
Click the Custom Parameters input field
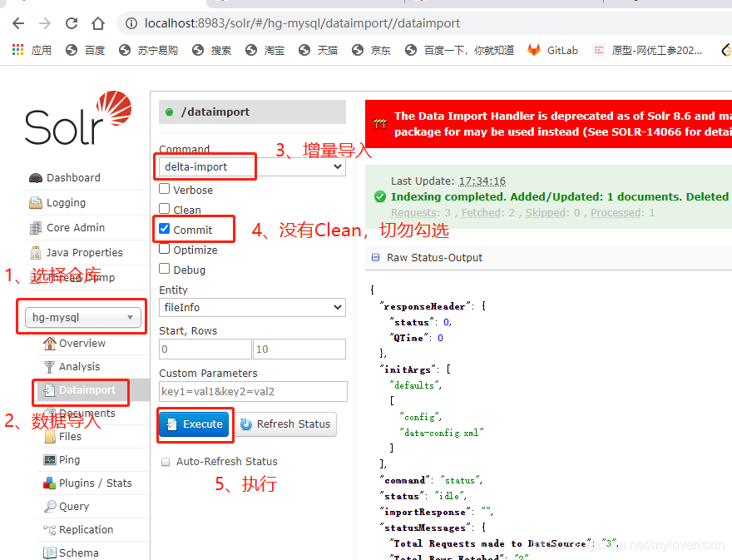[252, 391]
